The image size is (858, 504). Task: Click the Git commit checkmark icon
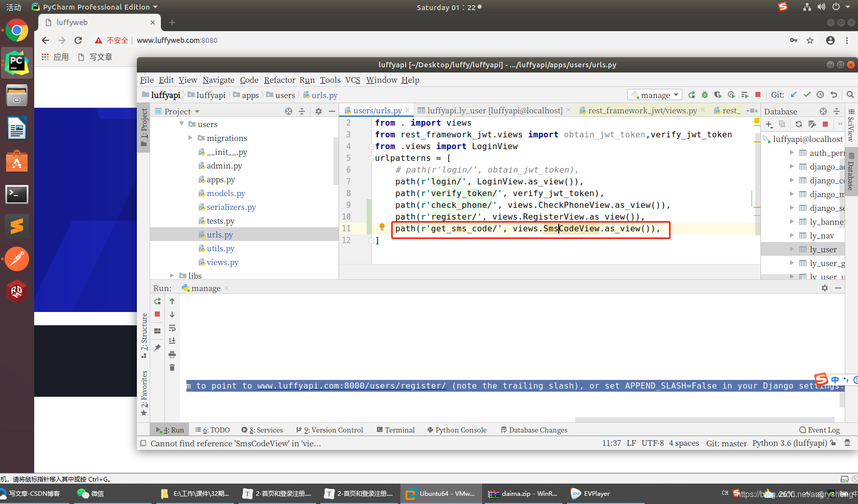[x=807, y=95]
